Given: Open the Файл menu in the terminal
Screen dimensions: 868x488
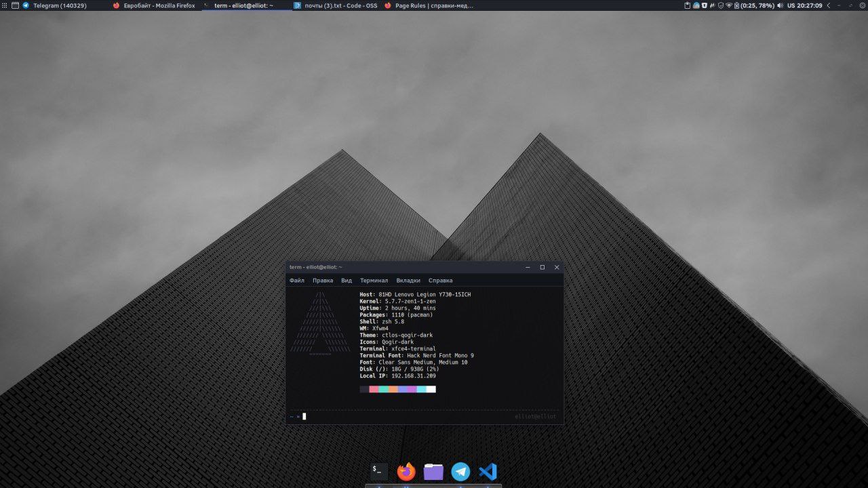Looking at the screenshot, I should (296, 281).
